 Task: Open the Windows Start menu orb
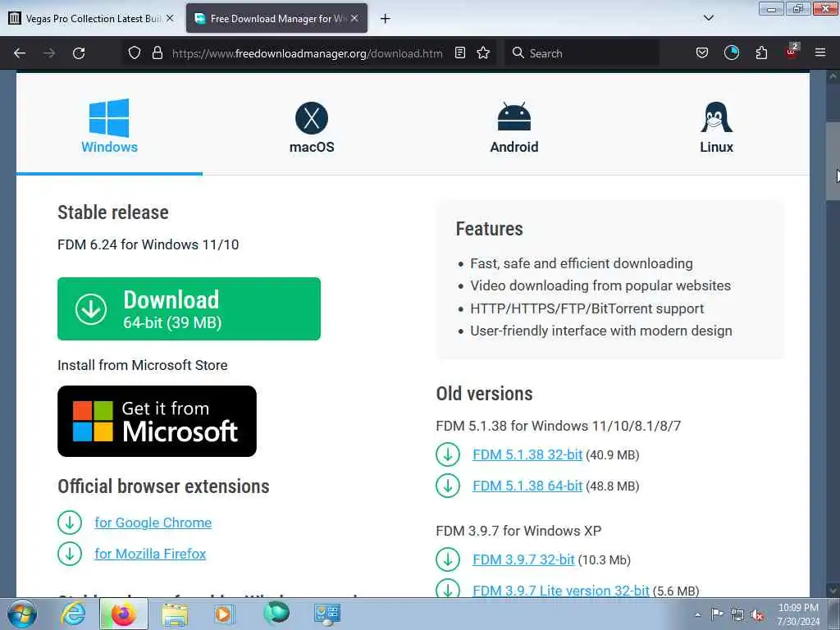pyautogui.click(x=22, y=614)
